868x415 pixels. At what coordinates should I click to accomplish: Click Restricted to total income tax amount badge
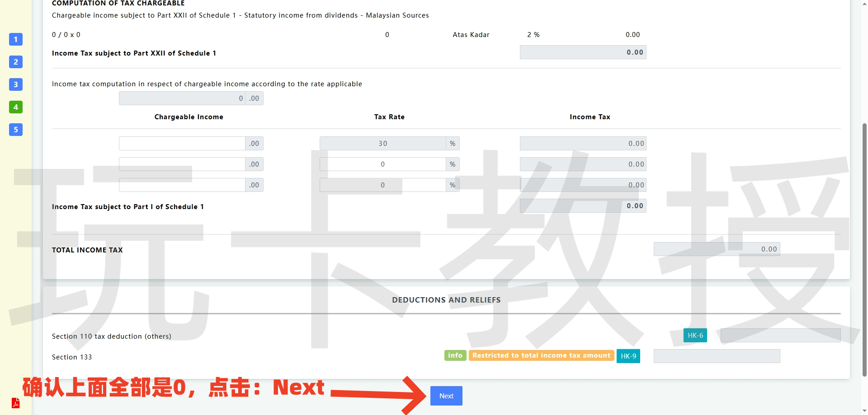coord(542,355)
